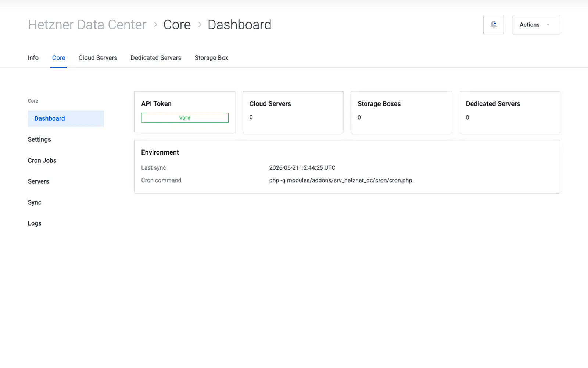Open the Cloud Servers tab

click(x=98, y=58)
